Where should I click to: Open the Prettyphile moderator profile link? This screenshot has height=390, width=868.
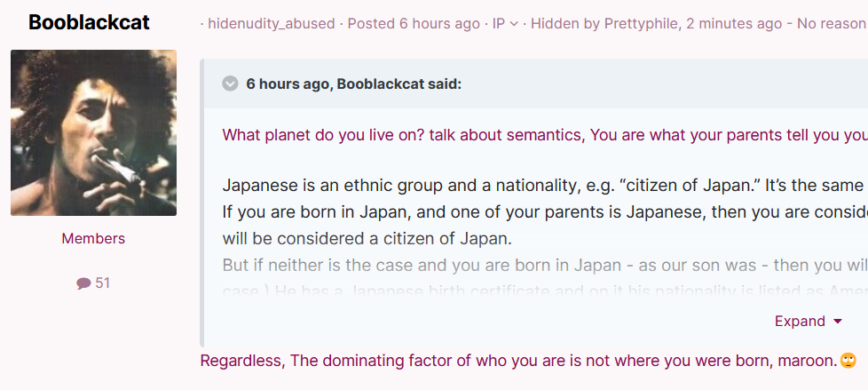(x=642, y=24)
